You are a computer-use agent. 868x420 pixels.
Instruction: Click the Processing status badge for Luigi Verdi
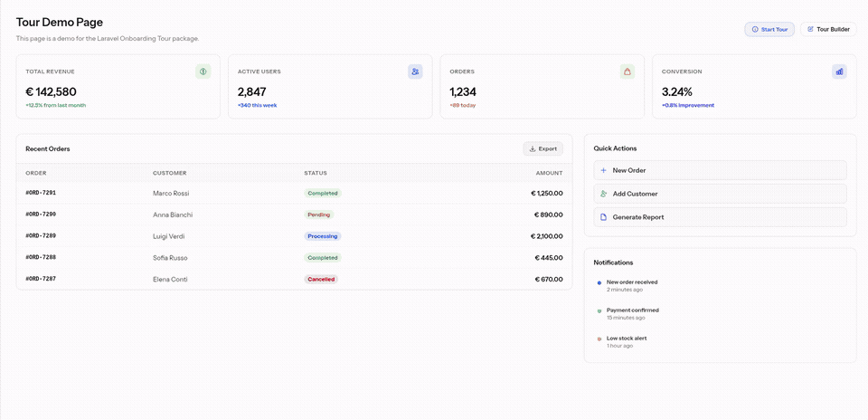pyautogui.click(x=323, y=236)
